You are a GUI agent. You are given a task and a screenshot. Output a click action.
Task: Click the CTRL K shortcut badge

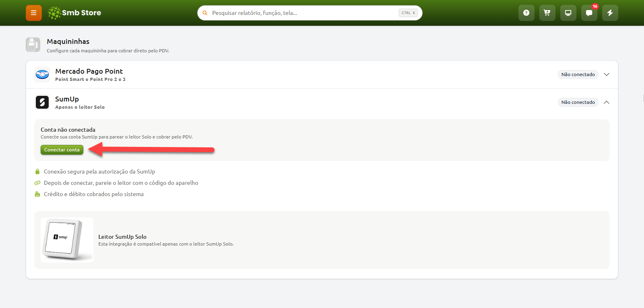(x=408, y=13)
